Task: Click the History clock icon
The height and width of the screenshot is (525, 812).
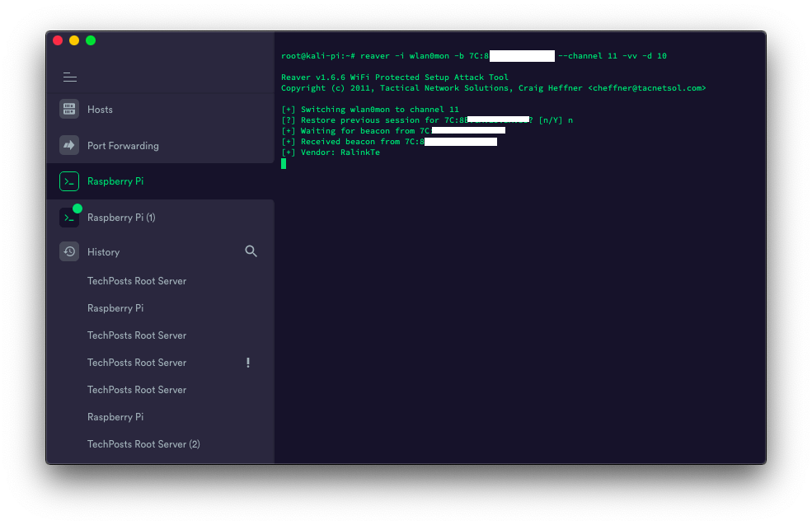Action: click(69, 251)
